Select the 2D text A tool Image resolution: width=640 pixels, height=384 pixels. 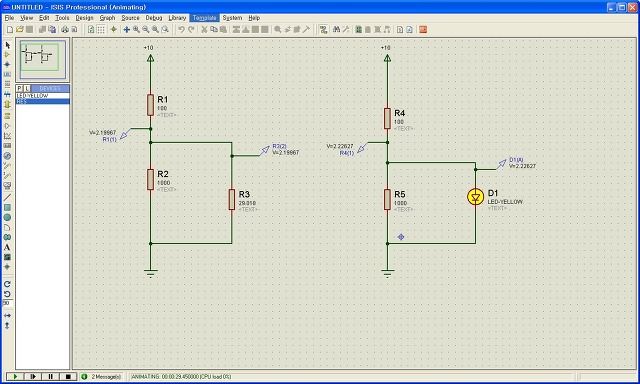[7, 247]
